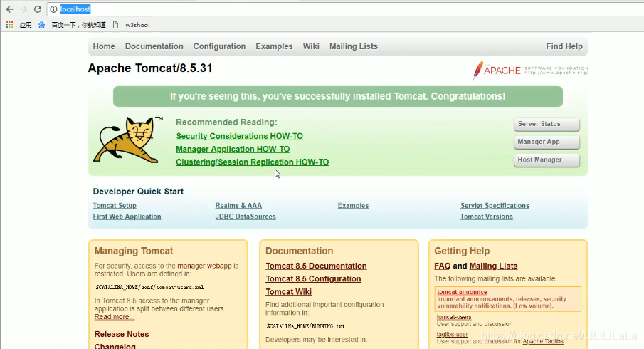Image resolution: width=644 pixels, height=349 pixels.
Task: Open the Tomcat Versions link
Action: point(486,217)
